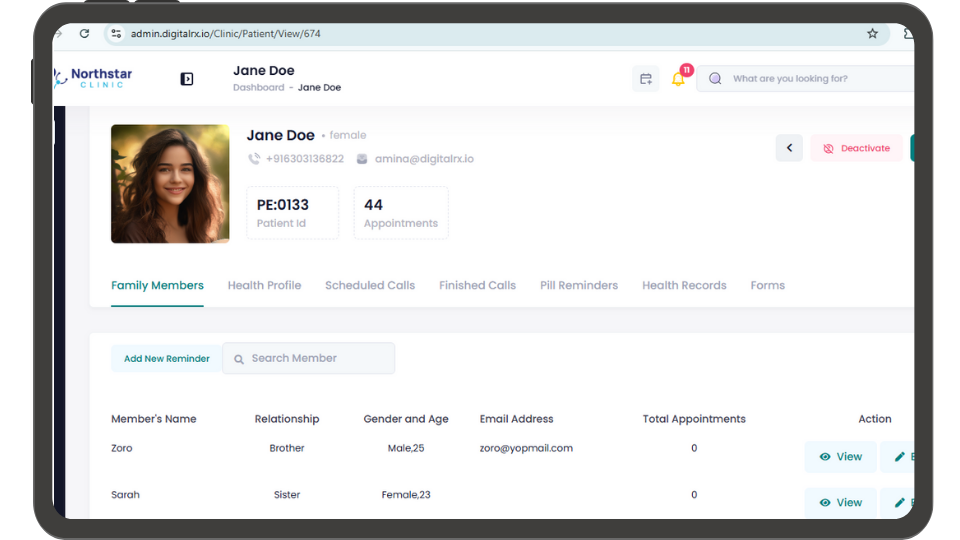Image resolution: width=960 pixels, height=540 pixels.
Task: Click the 'Female,23' cell
Action: pos(406,495)
